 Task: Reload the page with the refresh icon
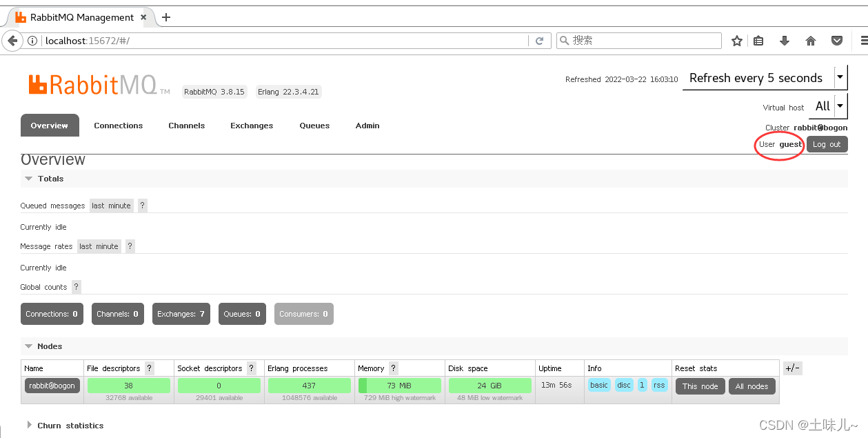[x=540, y=41]
